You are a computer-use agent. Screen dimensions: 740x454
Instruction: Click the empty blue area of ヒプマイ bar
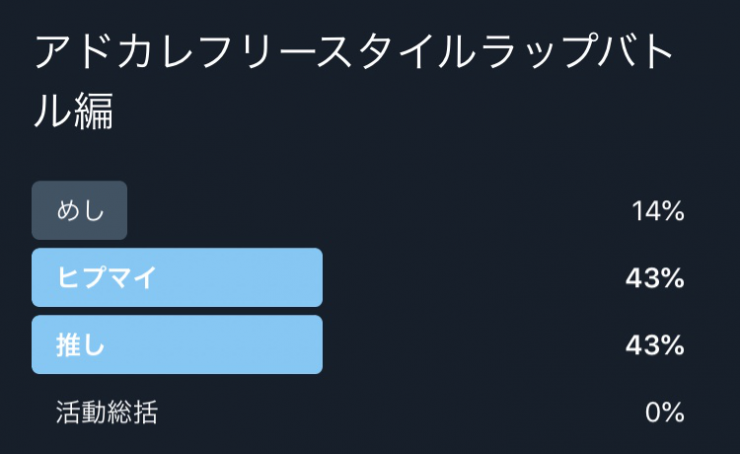(x=238, y=277)
